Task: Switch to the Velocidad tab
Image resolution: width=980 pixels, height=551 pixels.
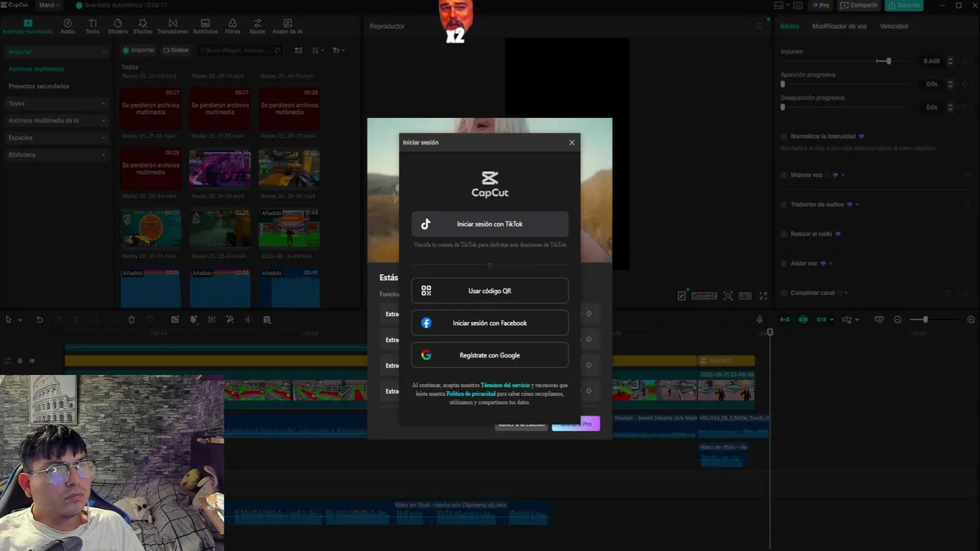Action: point(893,26)
